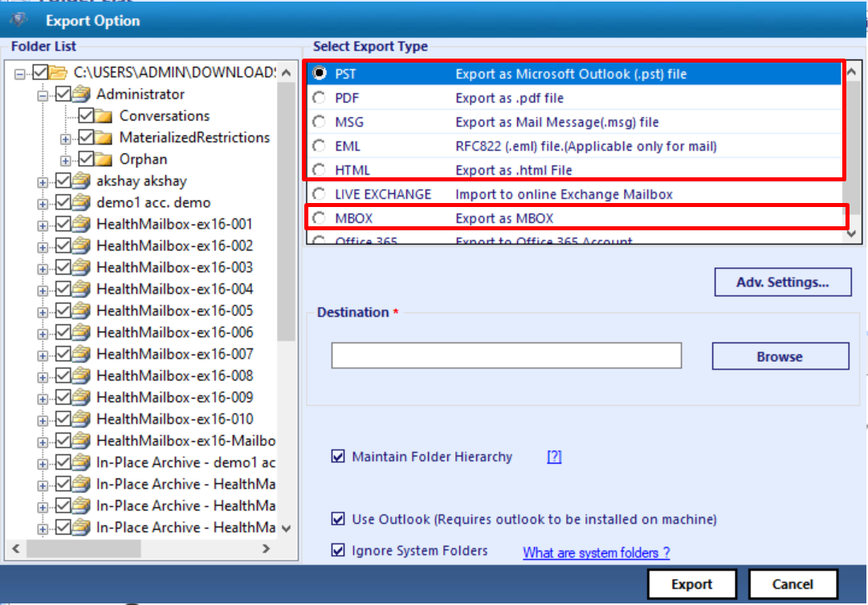Click 'Import to online Exchange Mailbox' text

[564, 195]
